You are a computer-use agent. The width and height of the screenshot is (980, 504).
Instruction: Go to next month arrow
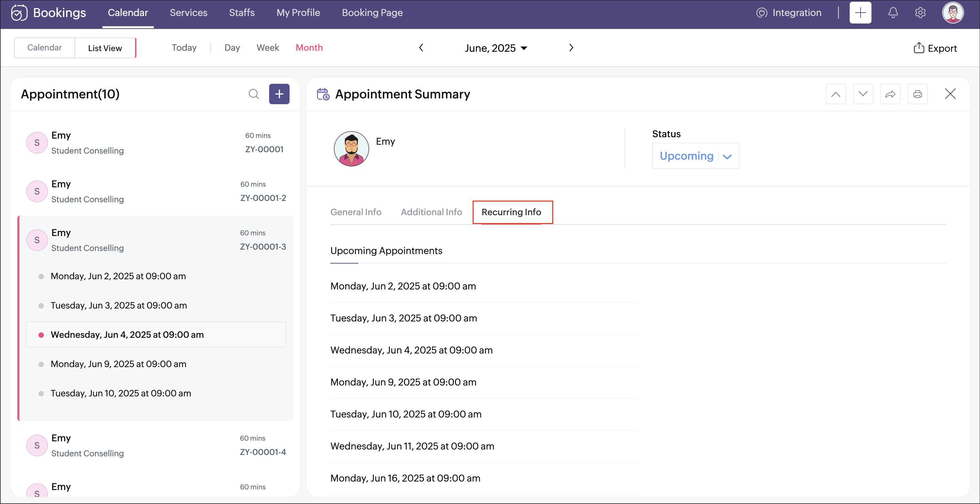(x=571, y=48)
